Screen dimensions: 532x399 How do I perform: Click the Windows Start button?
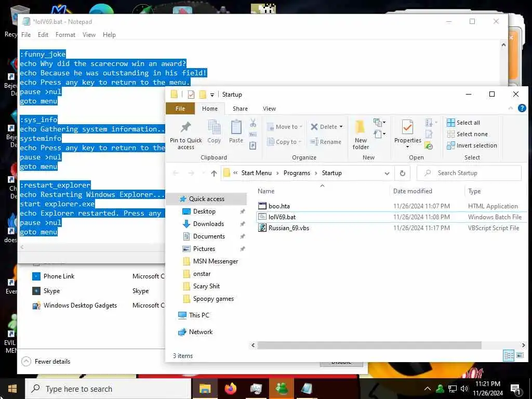pos(12,389)
